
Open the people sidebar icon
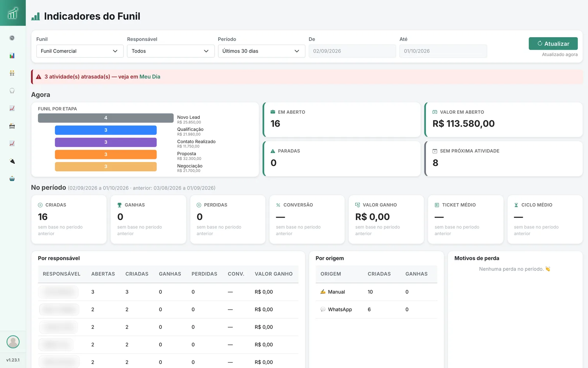coord(12,73)
